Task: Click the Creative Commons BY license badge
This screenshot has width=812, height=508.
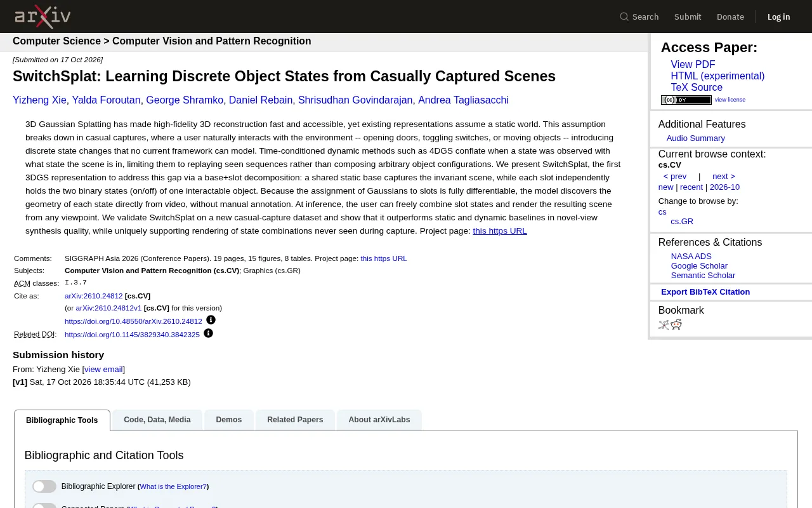Action: coord(686,100)
